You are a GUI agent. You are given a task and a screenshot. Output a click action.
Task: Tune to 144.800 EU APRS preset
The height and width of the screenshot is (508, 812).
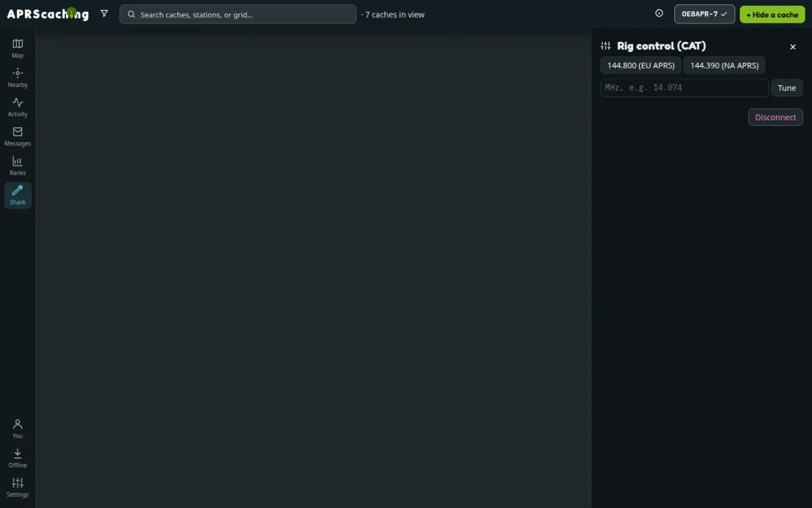[641, 65]
